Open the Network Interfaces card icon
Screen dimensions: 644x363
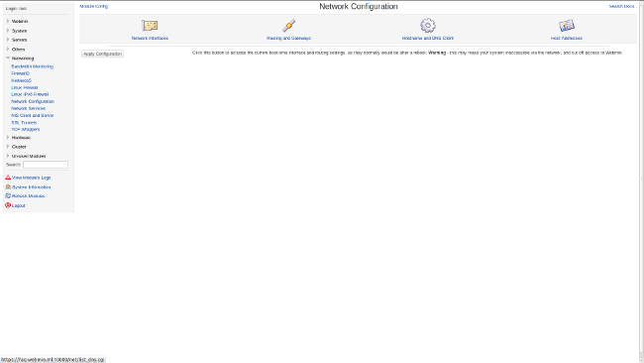click(x=150, y=26)
